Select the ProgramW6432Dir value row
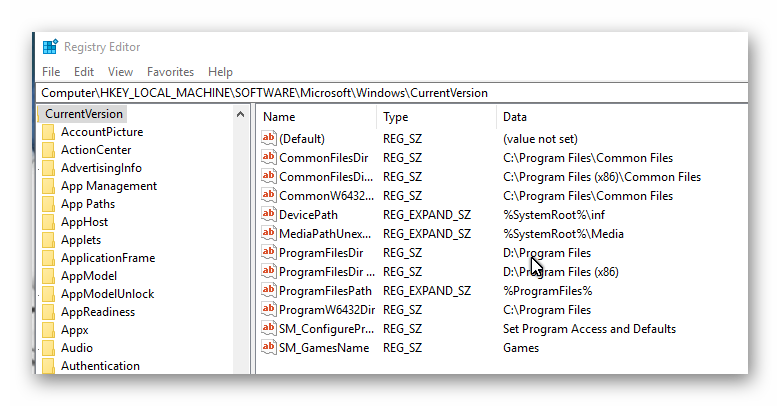 coord(327,310)
